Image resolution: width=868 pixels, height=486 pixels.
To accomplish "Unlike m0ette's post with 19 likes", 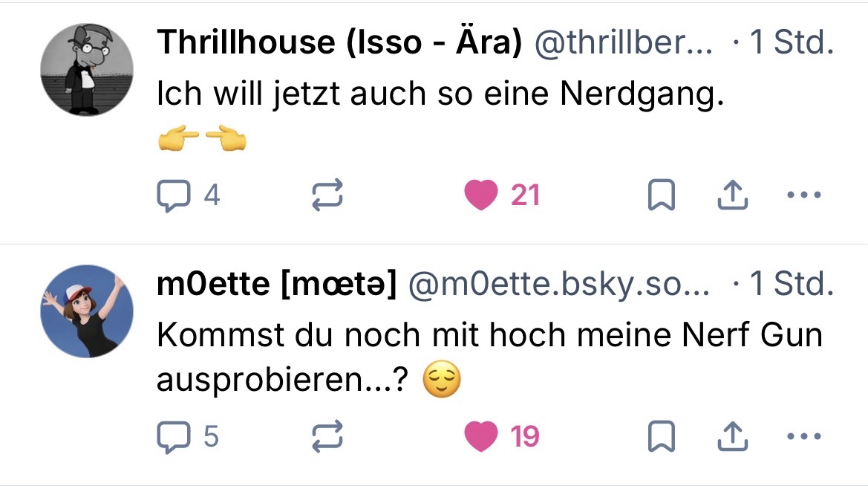I will pos(480,437).
